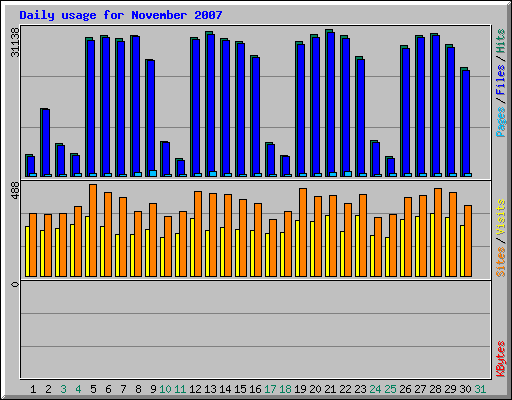Click the blue files bar for day 30
Image resolution: width=512 pixels, height=400 pixels.
click(466, 123)
